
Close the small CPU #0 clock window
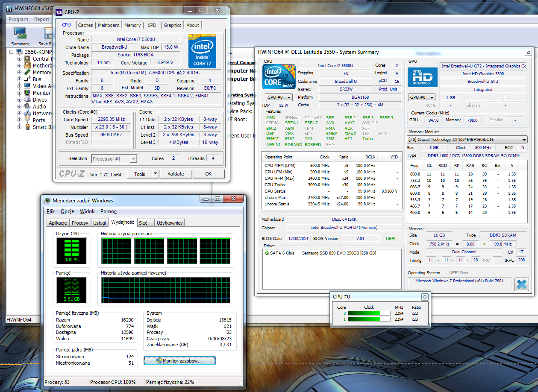(425, 297)
